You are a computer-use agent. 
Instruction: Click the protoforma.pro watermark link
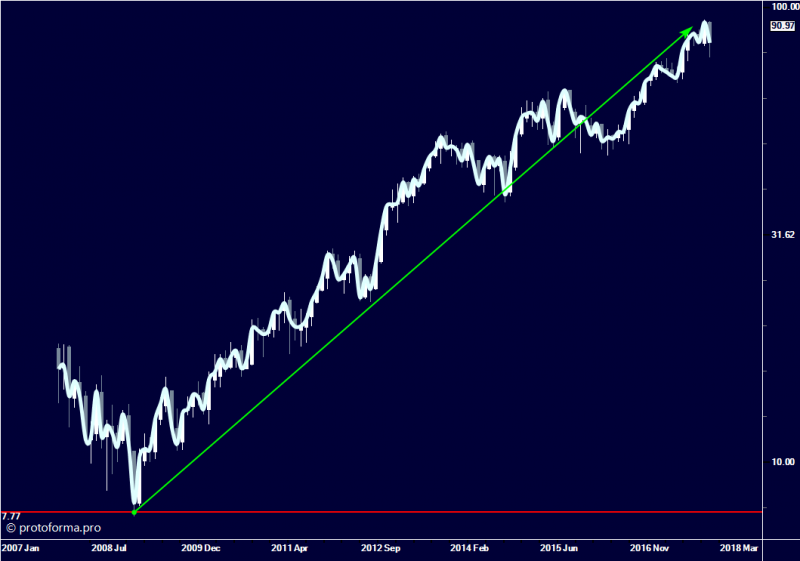[59, 526]
